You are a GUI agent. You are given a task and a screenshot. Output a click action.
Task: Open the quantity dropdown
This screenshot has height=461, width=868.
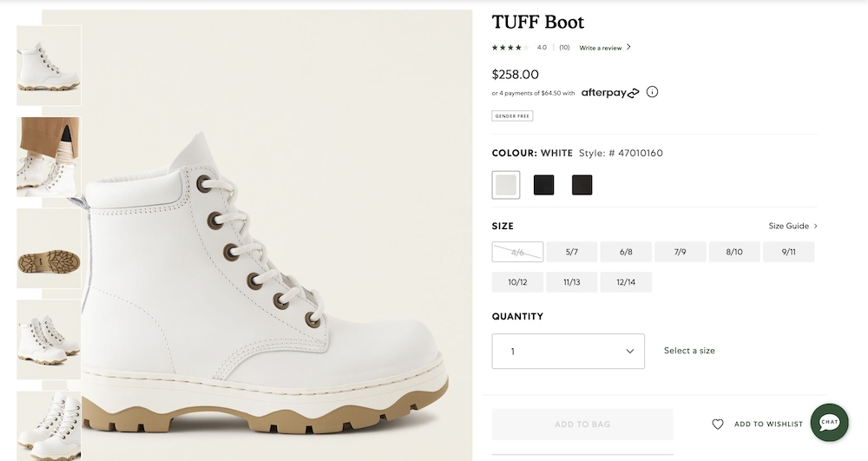[568, 352]
